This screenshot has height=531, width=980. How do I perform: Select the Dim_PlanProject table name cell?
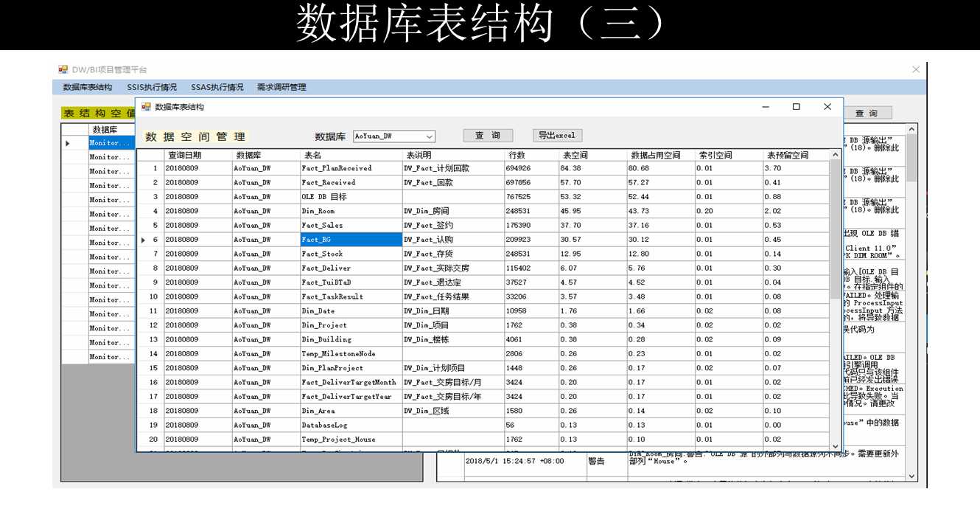tap(351, 368)
